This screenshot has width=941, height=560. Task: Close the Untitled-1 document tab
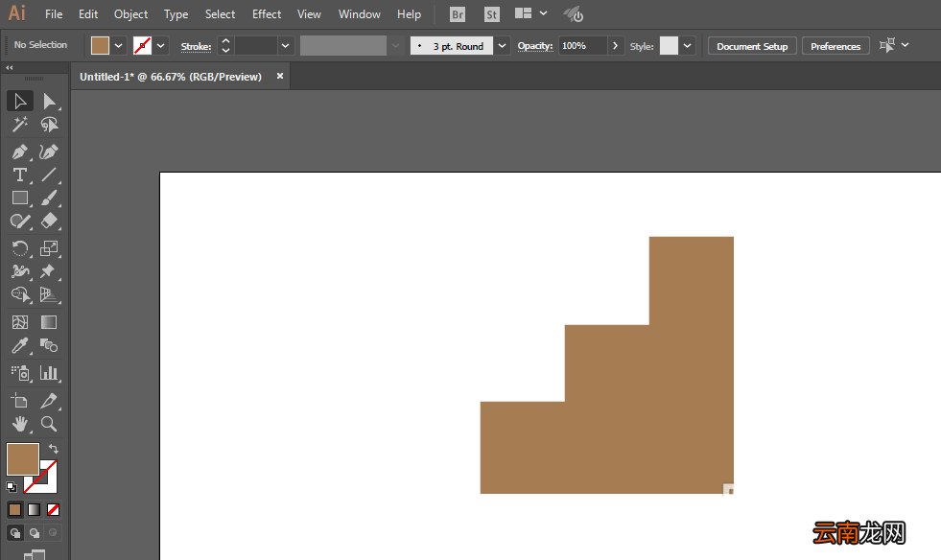pyautogui.click(x=280, y=76)
